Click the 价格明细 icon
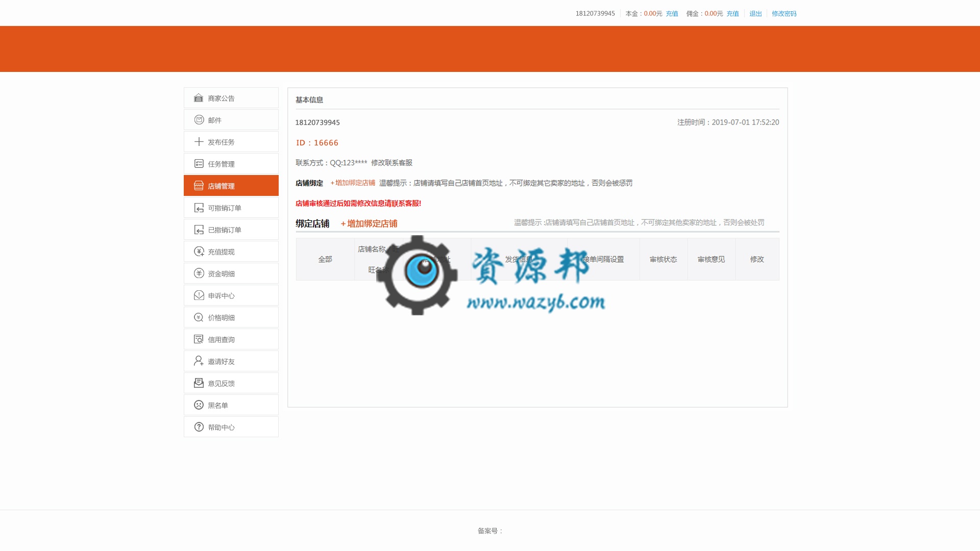 (x=199, y=317)
